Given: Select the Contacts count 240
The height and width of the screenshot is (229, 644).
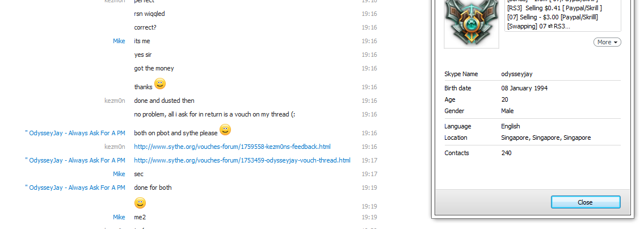Looking at the screenshot, I should pyautogui.click(x=507, y=153).
